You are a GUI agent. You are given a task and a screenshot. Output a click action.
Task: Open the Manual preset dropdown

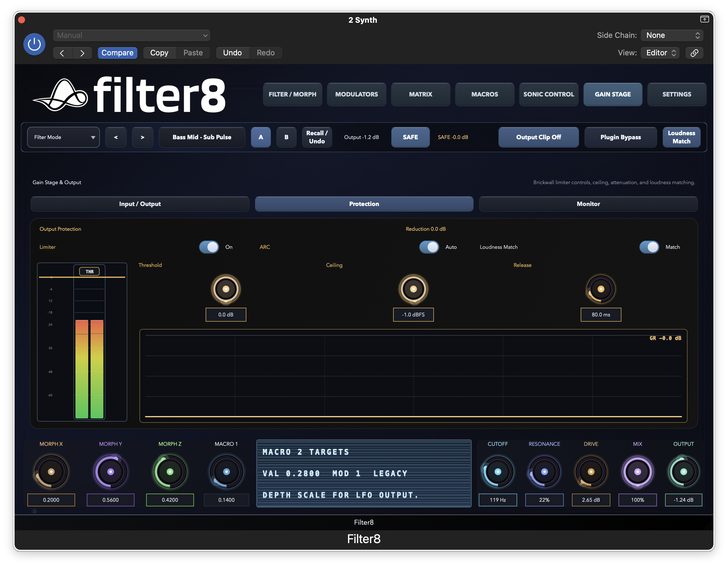pos(132,35)
